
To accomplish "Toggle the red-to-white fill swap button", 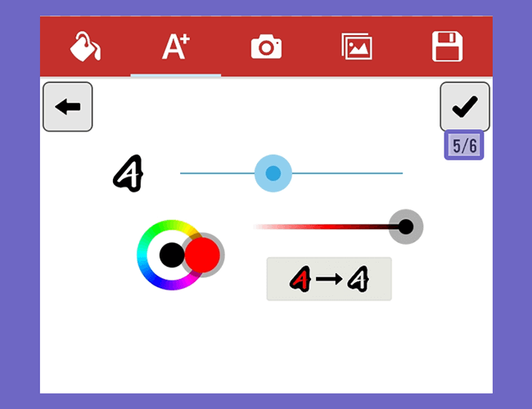I will [329, 279].
